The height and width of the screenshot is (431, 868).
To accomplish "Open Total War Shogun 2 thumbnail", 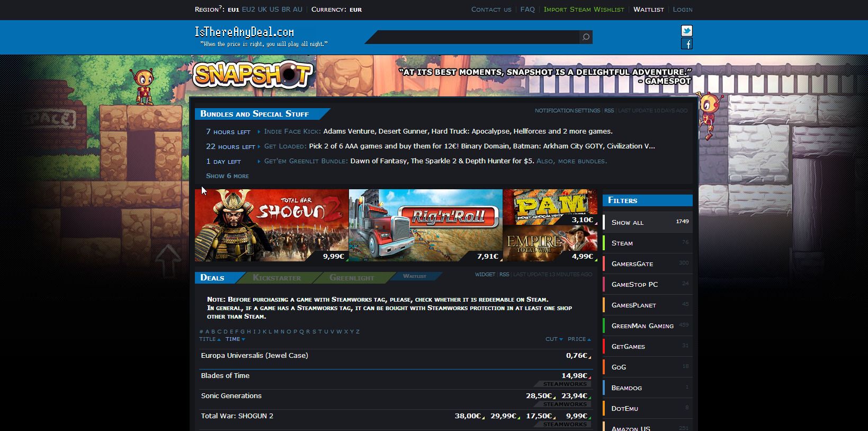I will [x=272, y=225].
